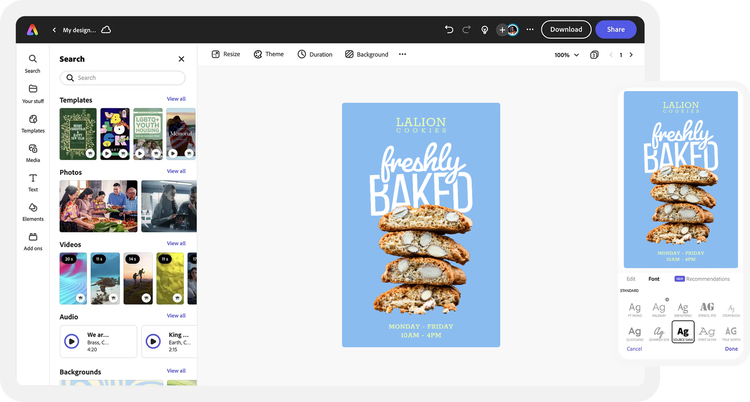Click into the Search input field
Viewport: 750px width, 402px height.
coord(122,78)
